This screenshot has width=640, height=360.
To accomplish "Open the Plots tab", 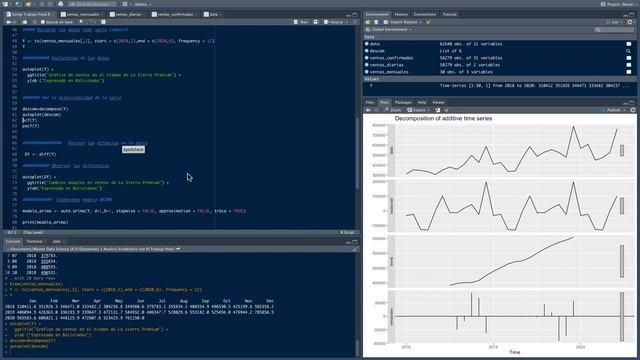I will tap(384, 102).
